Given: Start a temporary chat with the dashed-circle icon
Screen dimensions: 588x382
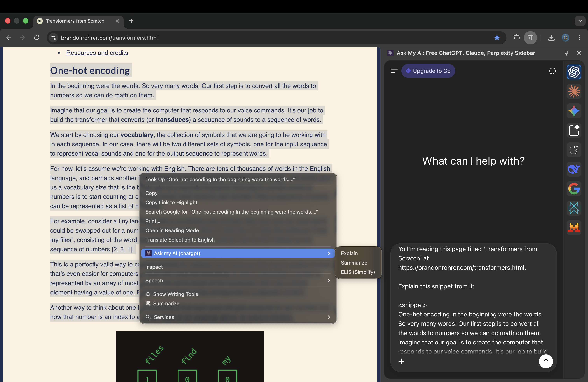Looking at the screenshot, I should coord(553,71).
